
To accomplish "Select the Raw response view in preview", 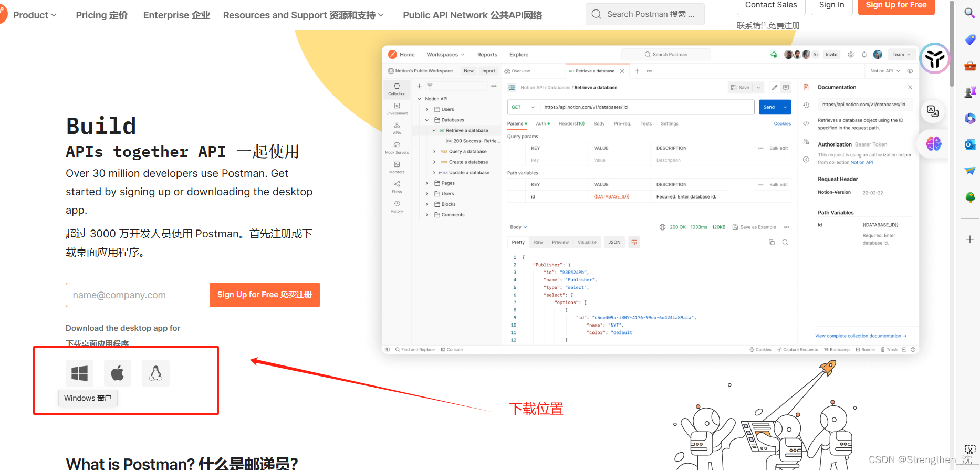I will tap(538, 242).
